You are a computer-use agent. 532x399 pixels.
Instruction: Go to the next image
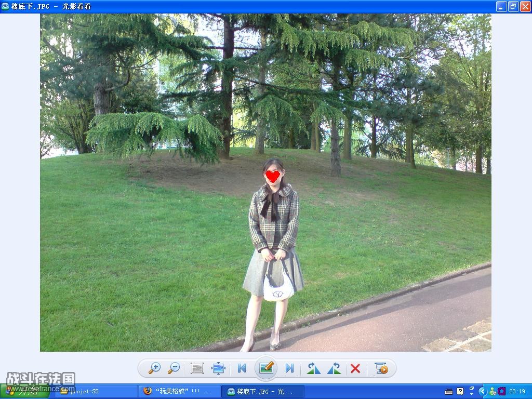pyautogui.click(x=289, y=368)
